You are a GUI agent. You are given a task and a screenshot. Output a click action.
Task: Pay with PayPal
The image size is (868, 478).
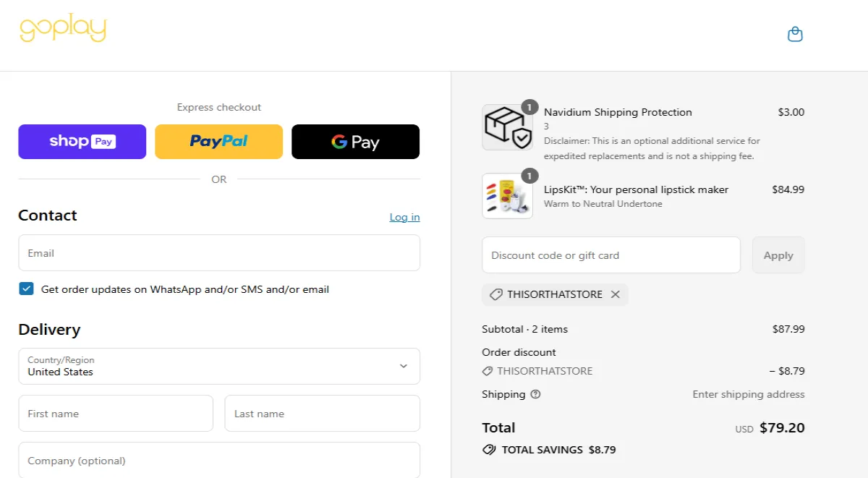tap(218, 142)
